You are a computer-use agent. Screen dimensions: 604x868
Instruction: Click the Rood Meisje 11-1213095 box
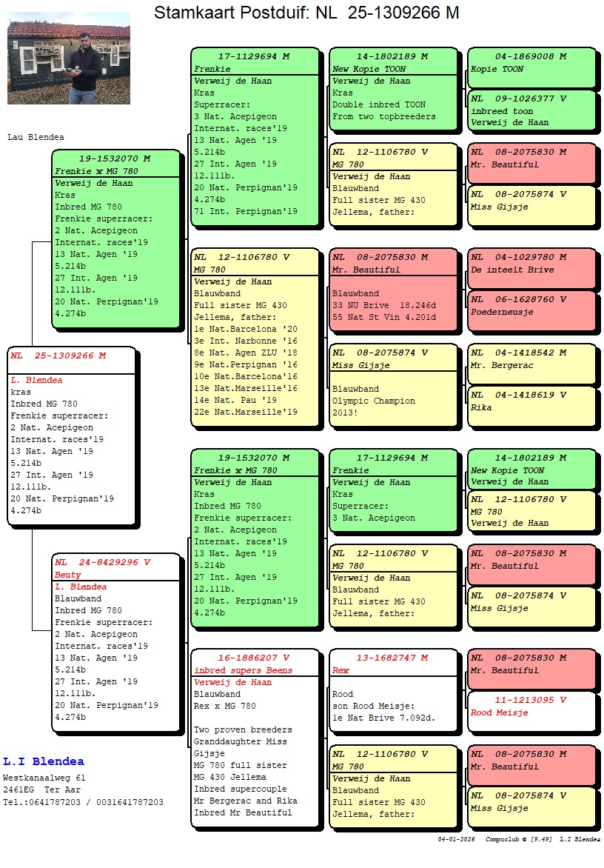point(531,711)
